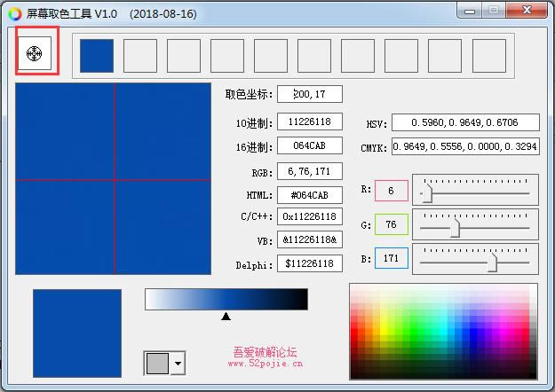Click the app logo icon in title bar
Image resolution: width=555 pixels, height=392 pixels.
coord(12,14)
